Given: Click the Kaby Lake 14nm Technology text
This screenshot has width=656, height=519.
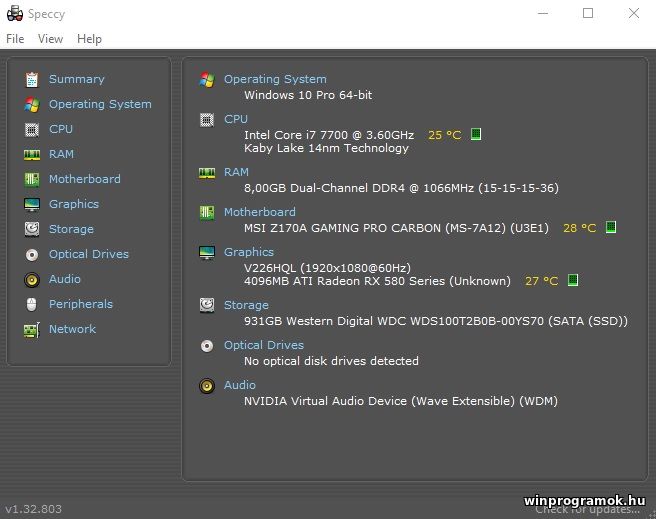Looking at the screenshot, I should click(326, 148).
